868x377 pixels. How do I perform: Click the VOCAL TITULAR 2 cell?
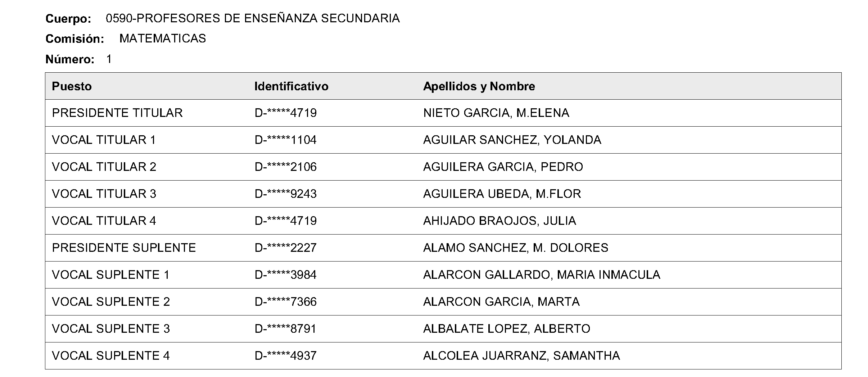[x=104, y=167]
